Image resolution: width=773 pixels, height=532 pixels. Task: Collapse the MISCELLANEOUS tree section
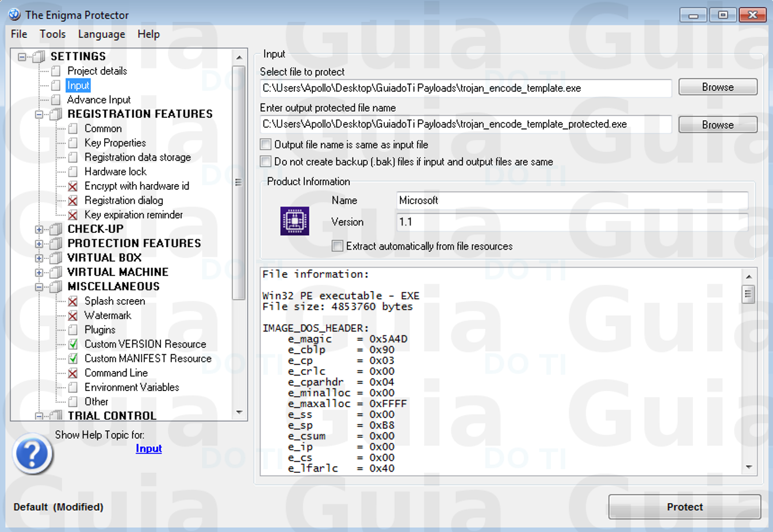[x=39, y=287]
